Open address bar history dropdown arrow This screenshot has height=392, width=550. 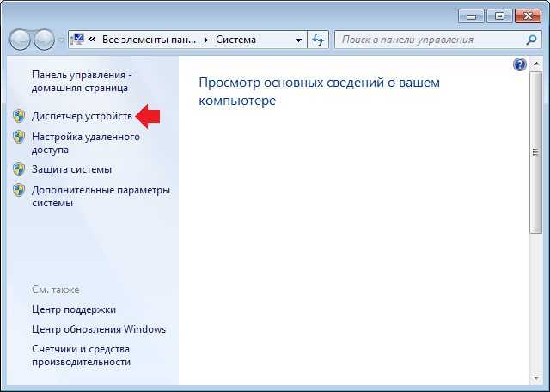[x=298, y=40]
